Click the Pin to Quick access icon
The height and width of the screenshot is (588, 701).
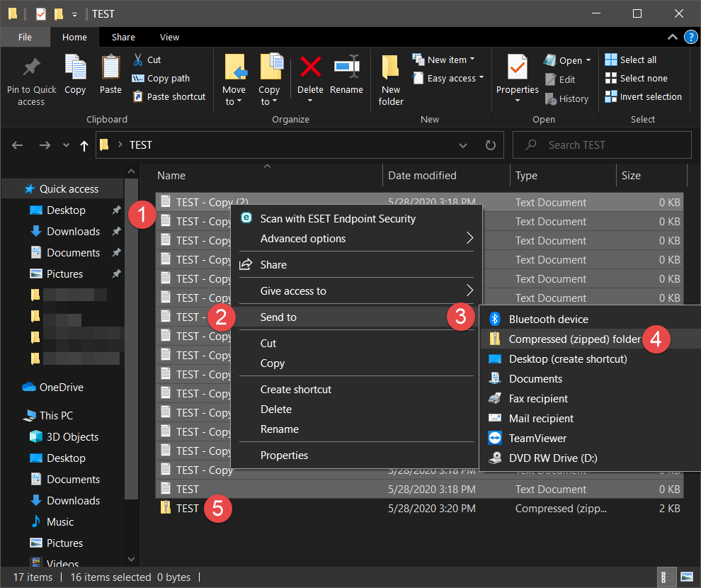(x=31, y=68)
